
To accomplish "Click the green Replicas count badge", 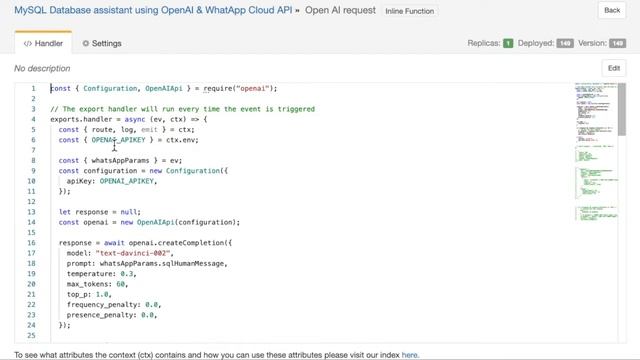I will tap(508, 43).
